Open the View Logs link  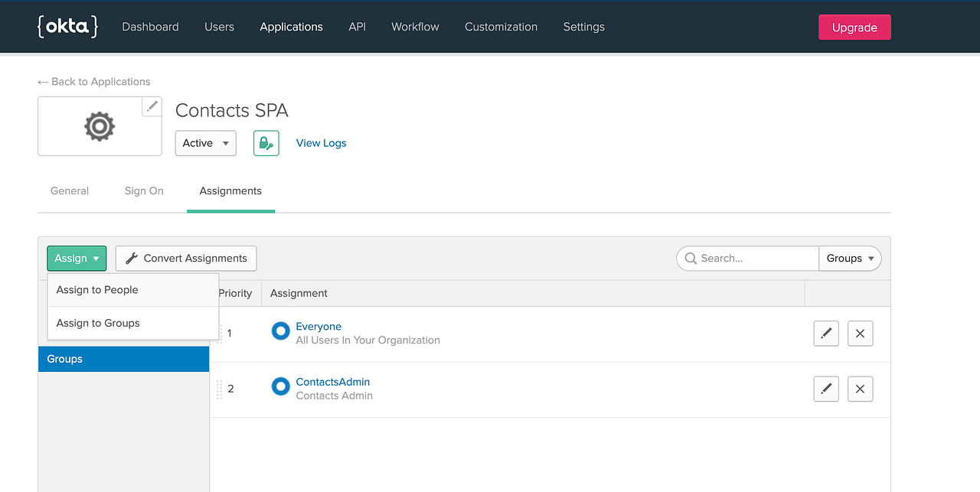[321, 143]
